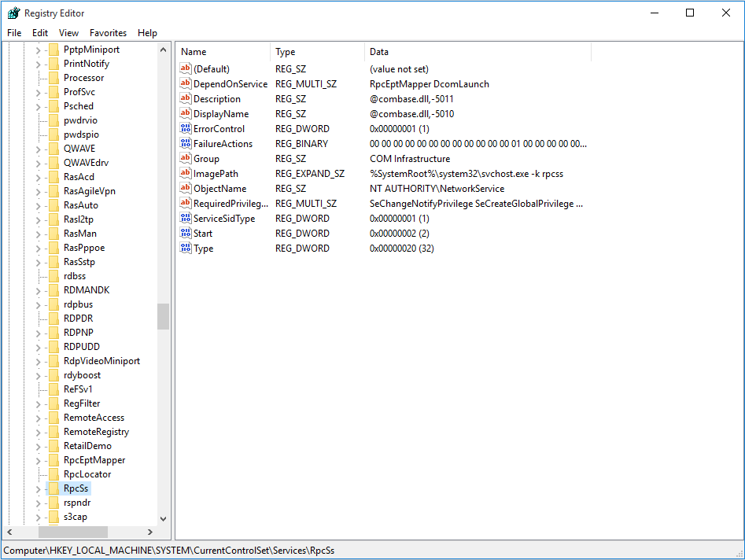Image resolution: width=745 pixels, height=560 pixels.
Task: Click the 'RpcEptMapper DcomLaunch' data cell
Action: (429, 84)
